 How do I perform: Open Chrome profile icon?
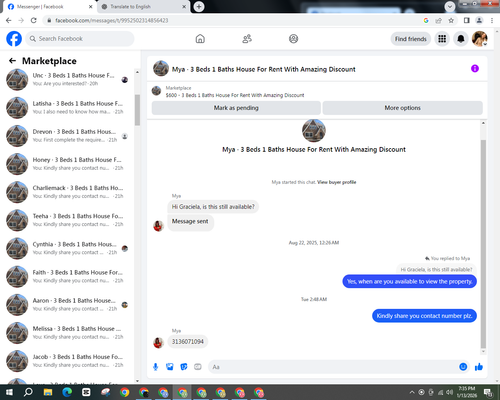[479, 20]
